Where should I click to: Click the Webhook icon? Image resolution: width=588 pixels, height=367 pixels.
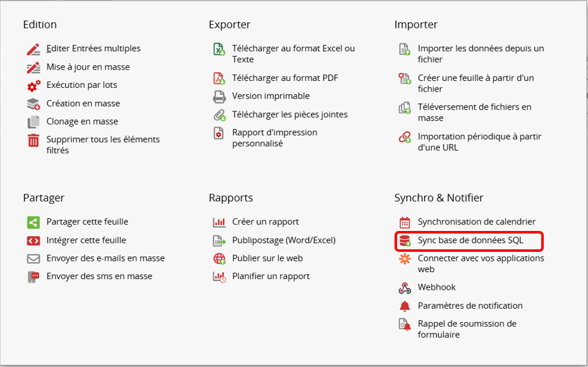pyautogui.click(x=405, y=288)
